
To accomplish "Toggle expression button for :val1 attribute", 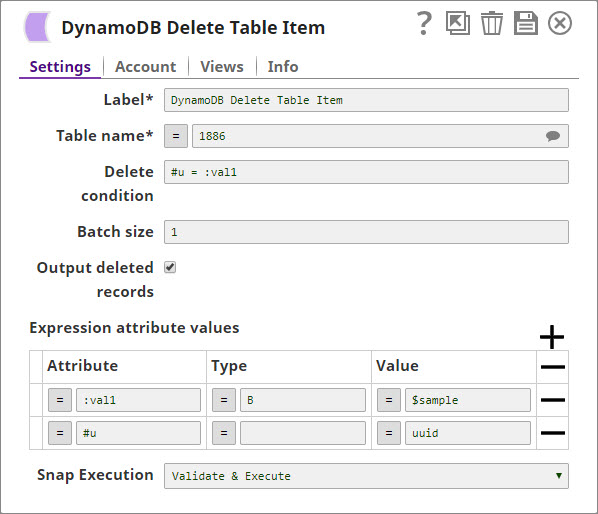I will tap(60, 400).
